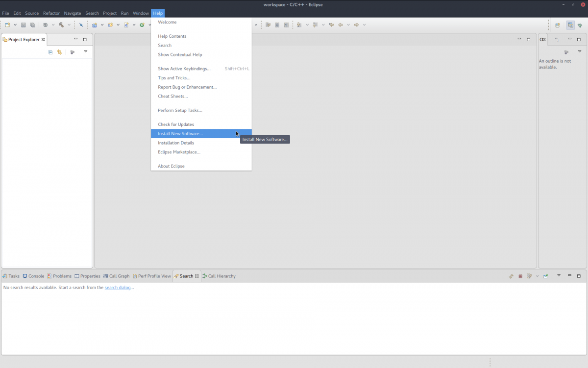Viewport: 588px width, 368px height.
Task: Click the Last Edit Location arrow icon
Action: (332, 25)
